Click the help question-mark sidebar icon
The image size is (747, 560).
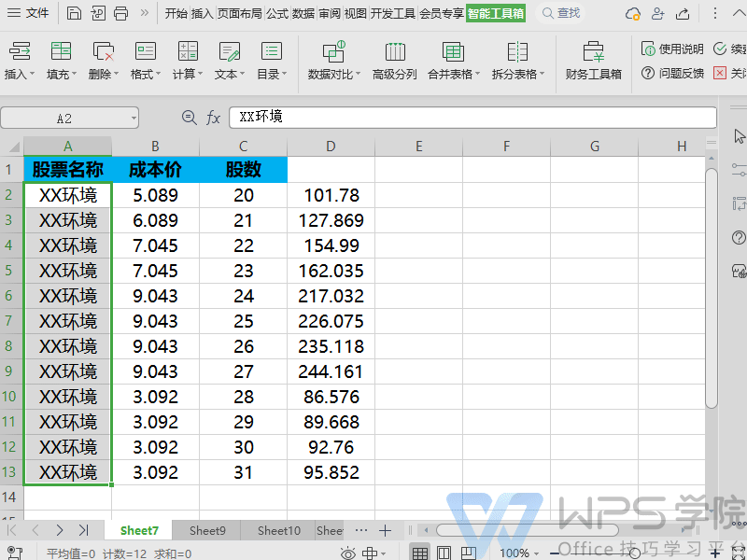pyautogui.click(x=739, y=237)
